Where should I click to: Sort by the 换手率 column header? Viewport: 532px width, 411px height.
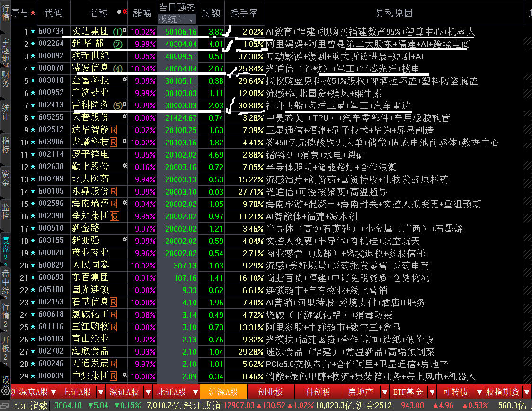coord(244,13)
